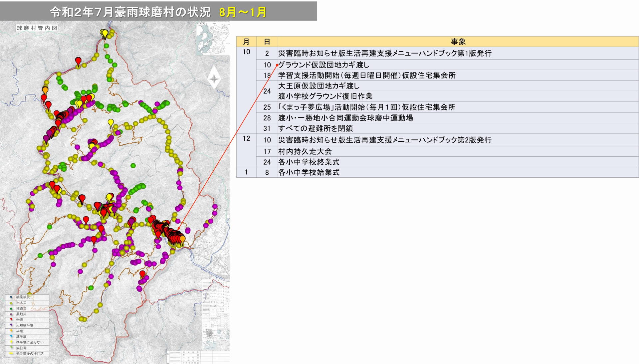Click the 球磨村管内図 map title label
Image resolution: width=639 pixels, height=364 pixels.
tap(37, 28)
